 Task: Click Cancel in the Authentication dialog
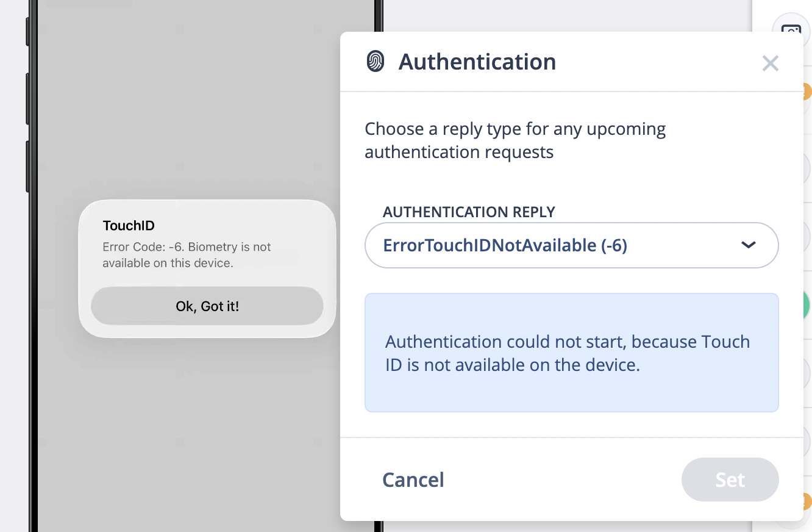coord(413,480)
